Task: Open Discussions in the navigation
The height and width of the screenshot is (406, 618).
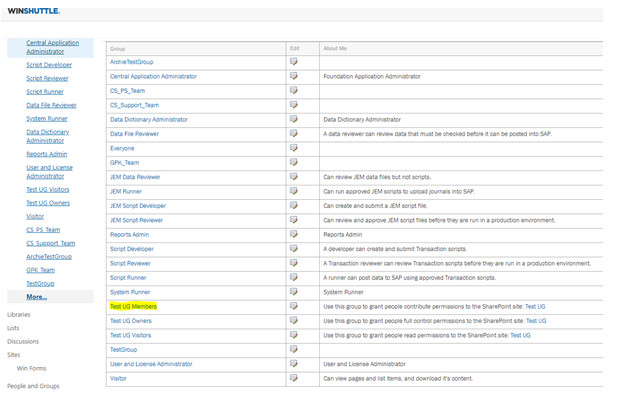Action: point(23,341)
